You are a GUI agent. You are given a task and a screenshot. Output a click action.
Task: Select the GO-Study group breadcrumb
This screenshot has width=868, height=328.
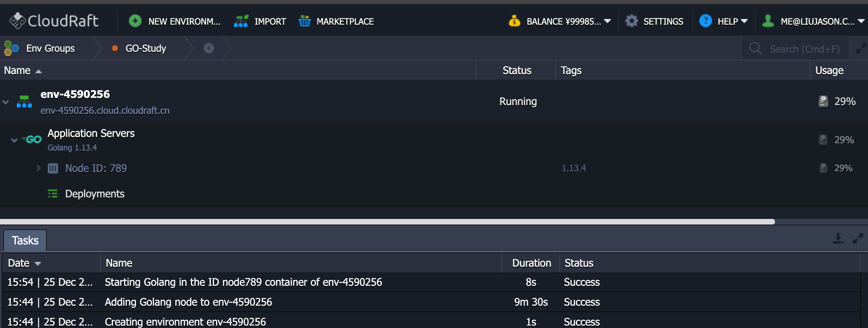pyautogui.click(x=145, y=48)
